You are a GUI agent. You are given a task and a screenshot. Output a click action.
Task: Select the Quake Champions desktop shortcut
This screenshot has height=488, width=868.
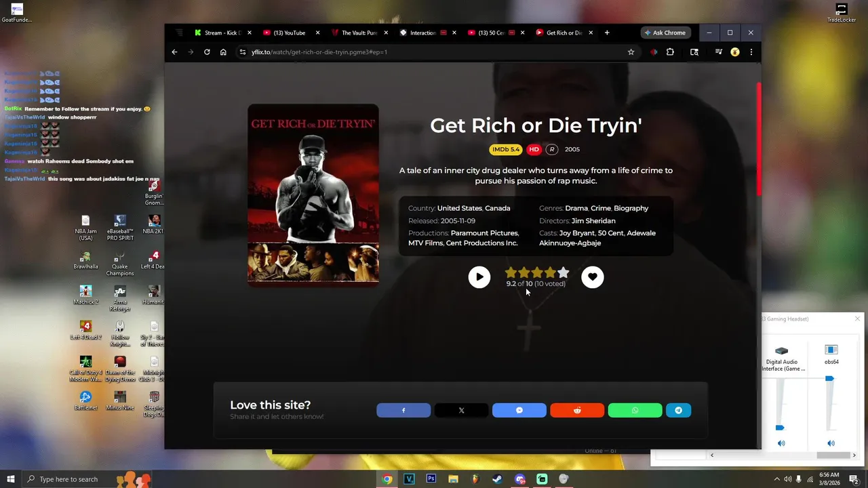pyautogui.click(x=120, y=264)
